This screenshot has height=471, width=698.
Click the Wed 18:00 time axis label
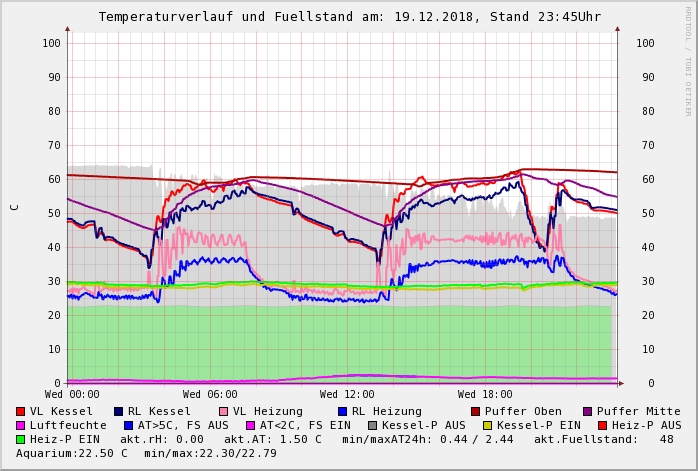pos(485,395)
